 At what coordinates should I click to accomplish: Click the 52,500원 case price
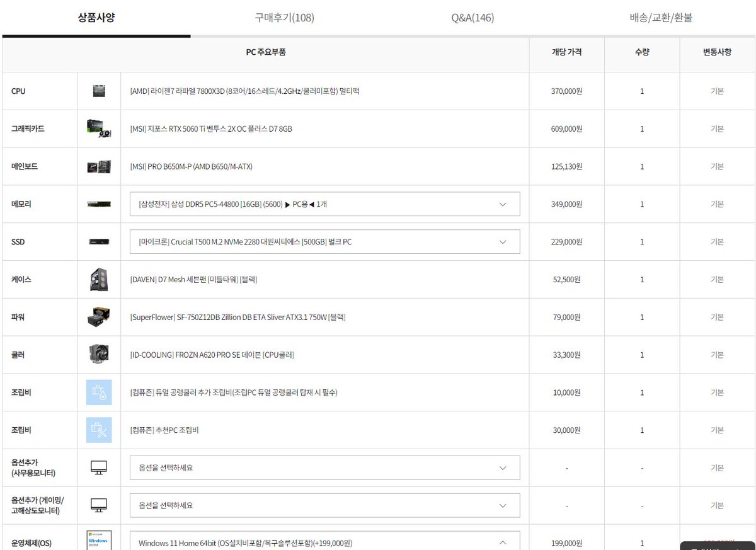point(566,279)
